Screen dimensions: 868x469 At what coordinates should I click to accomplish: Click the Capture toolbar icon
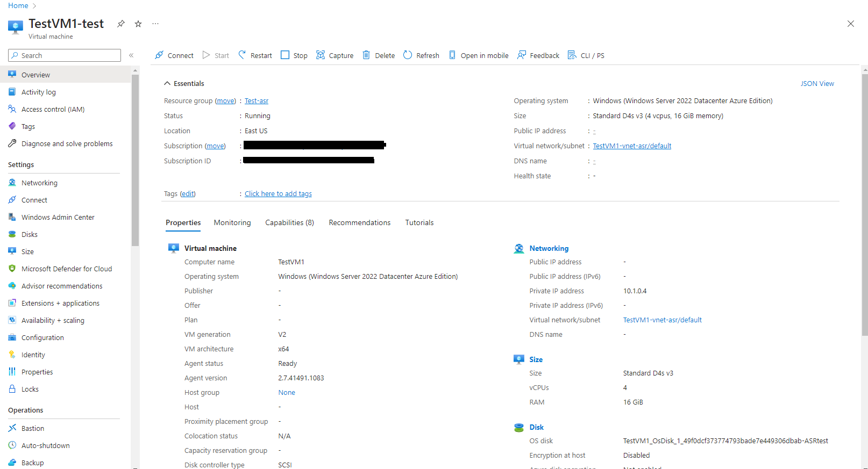(321, 55)
